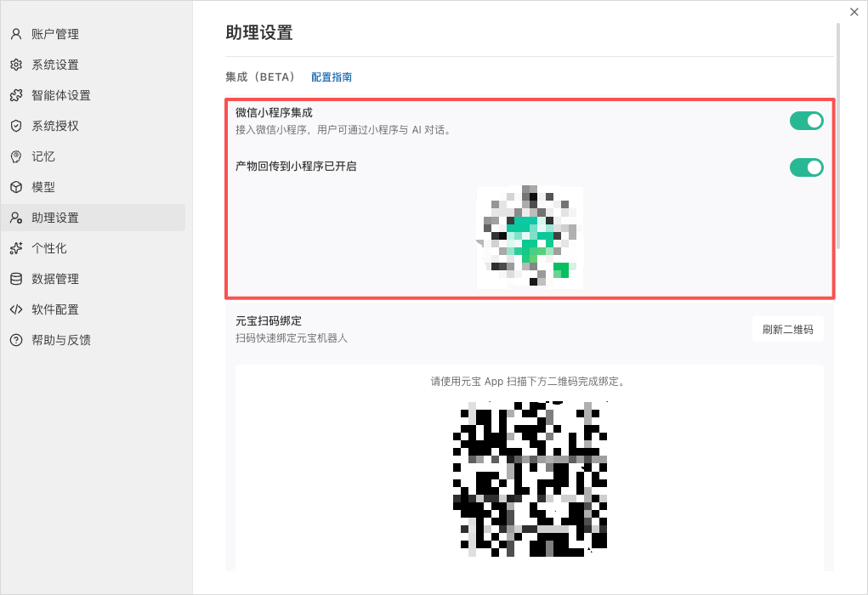Click the 记忆 head icon

pos(16,156)
